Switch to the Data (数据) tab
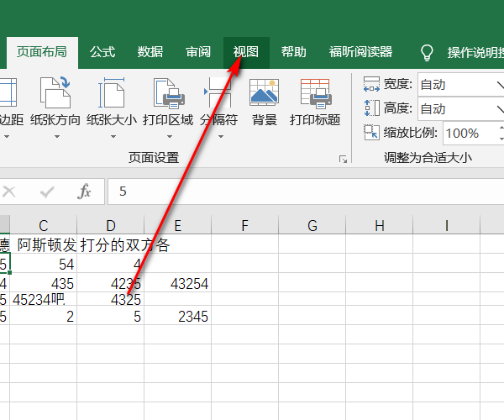The height and width of the screenshot is (420, 504). pos(150,52)
